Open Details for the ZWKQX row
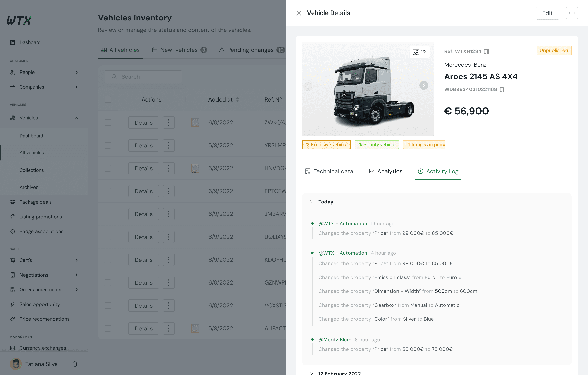This screenshot has width=588, height=375. (144, 123)
